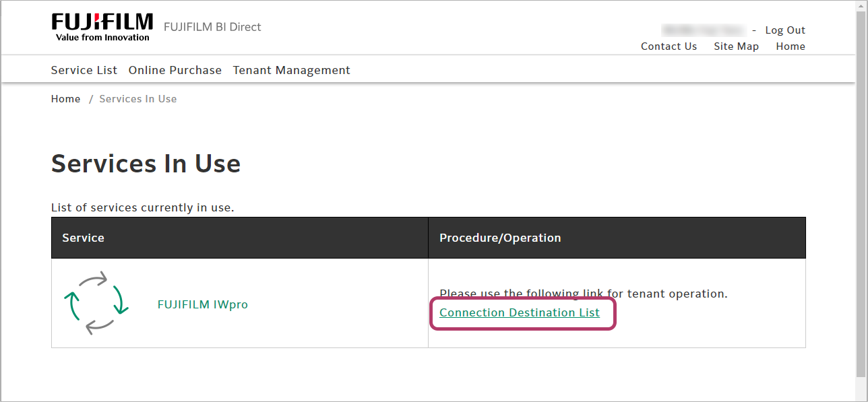Log out using the Log Out link
This screenshot has width=868, height=402.
784,30
